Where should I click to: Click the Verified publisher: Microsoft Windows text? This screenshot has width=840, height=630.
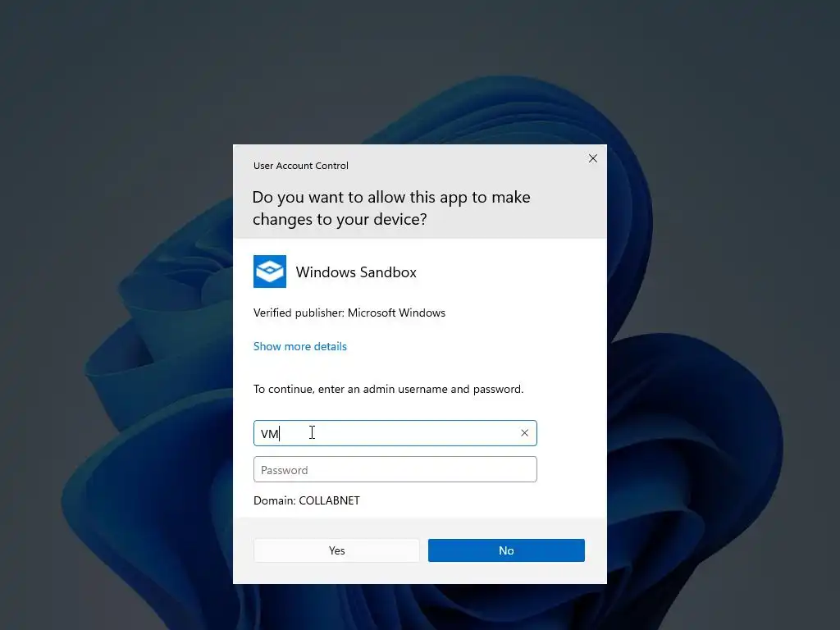349,313
